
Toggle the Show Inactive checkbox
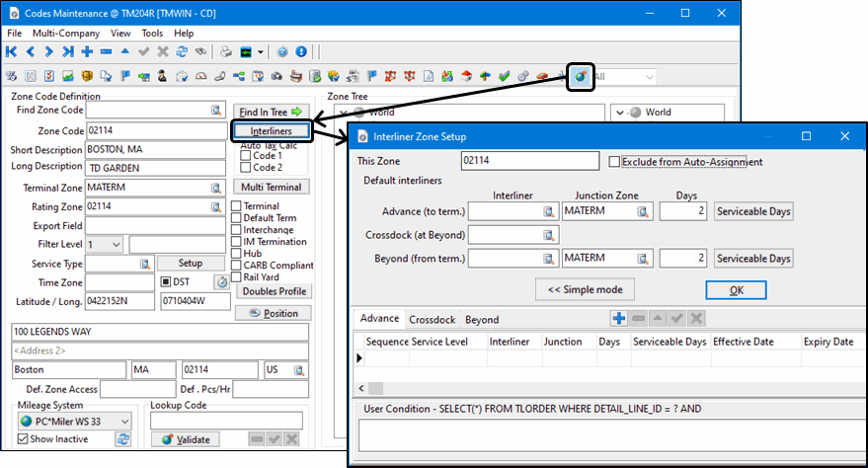pyautogui.click(x=23, y=439)
